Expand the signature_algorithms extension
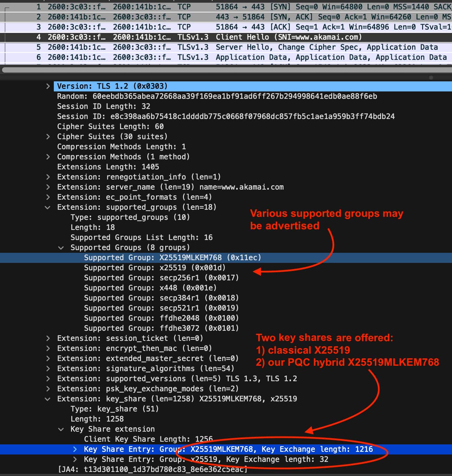 coord(48,368)
